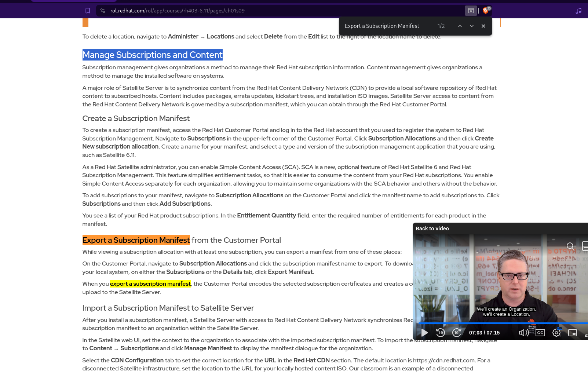Image resolution: width=588 pixels, height=373 pixels.
Task: Open site settings icon in address bar
Action: [103, 11]
